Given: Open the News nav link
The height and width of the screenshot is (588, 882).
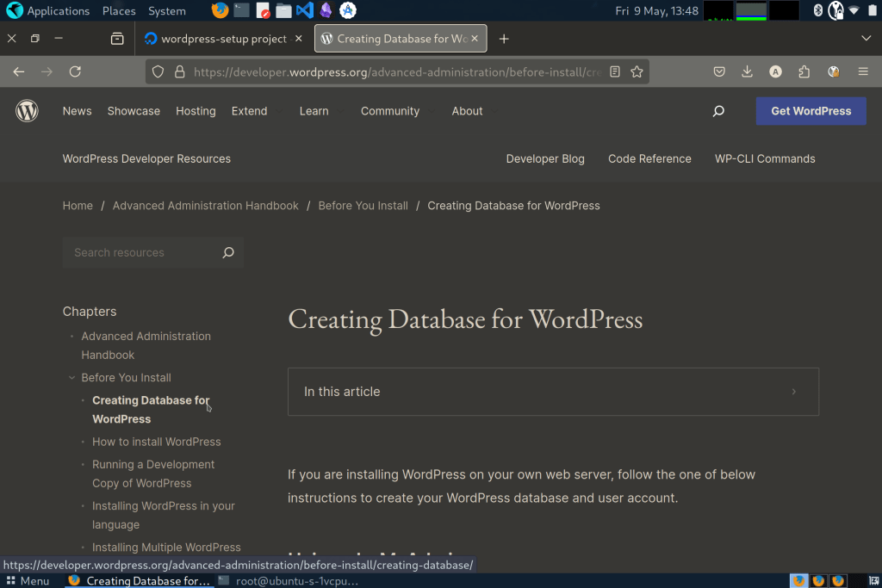Looking at the screenshot, I should coord(77,111).
